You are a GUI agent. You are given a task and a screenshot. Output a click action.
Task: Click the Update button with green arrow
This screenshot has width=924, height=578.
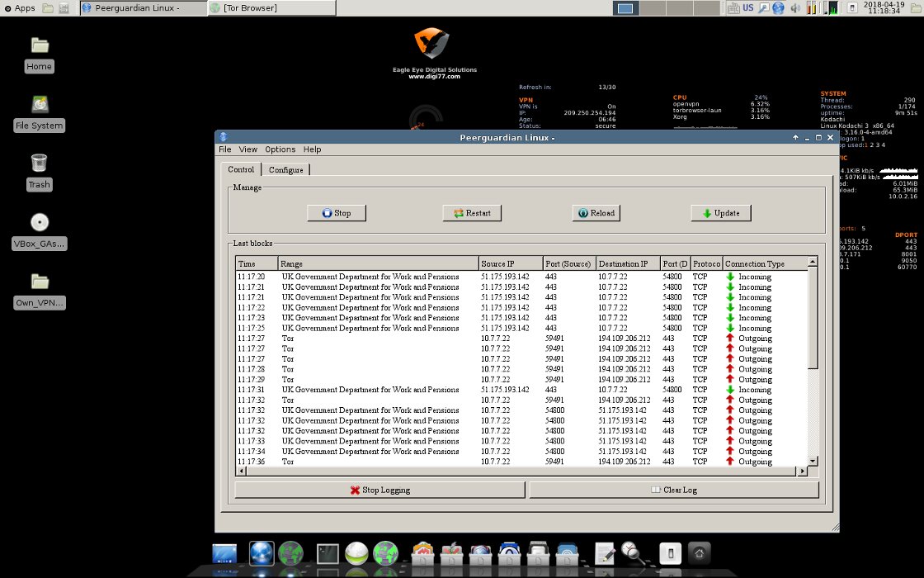(720, 213)
